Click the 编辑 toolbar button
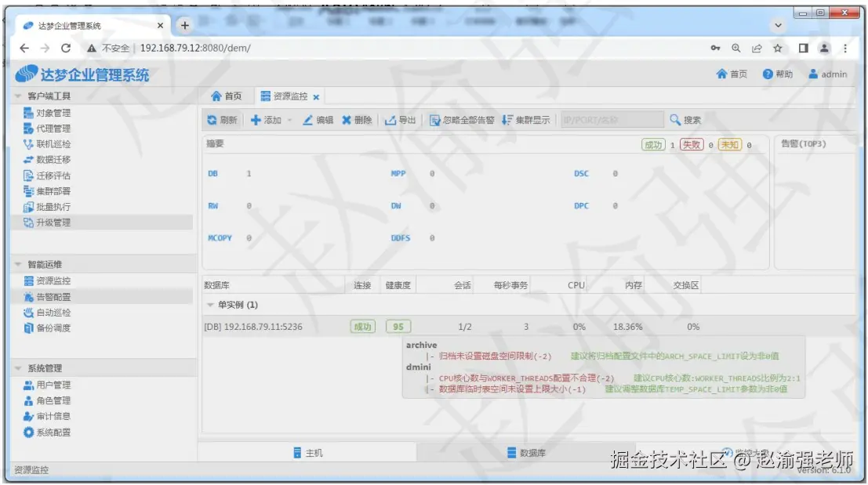This screenshot has height=485, width=868. coord(318,120)
